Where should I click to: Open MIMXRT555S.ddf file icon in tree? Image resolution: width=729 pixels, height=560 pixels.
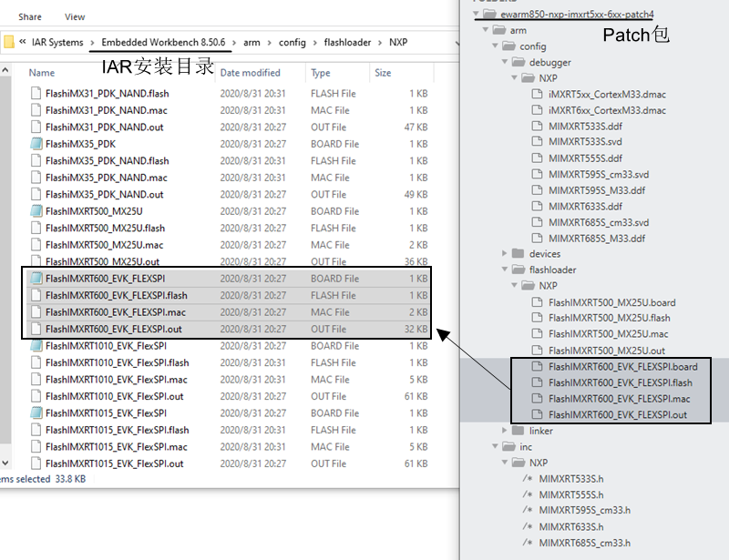coord(537,158)
